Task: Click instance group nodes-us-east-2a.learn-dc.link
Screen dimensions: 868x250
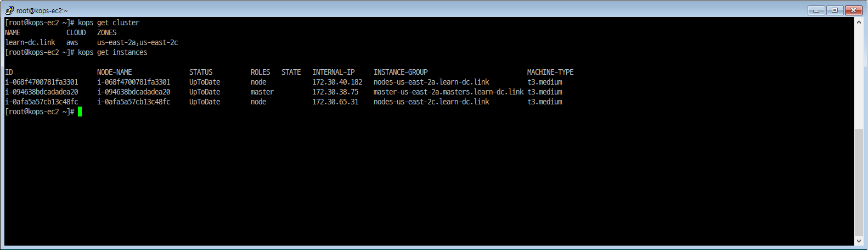Action: coord(431,82)
